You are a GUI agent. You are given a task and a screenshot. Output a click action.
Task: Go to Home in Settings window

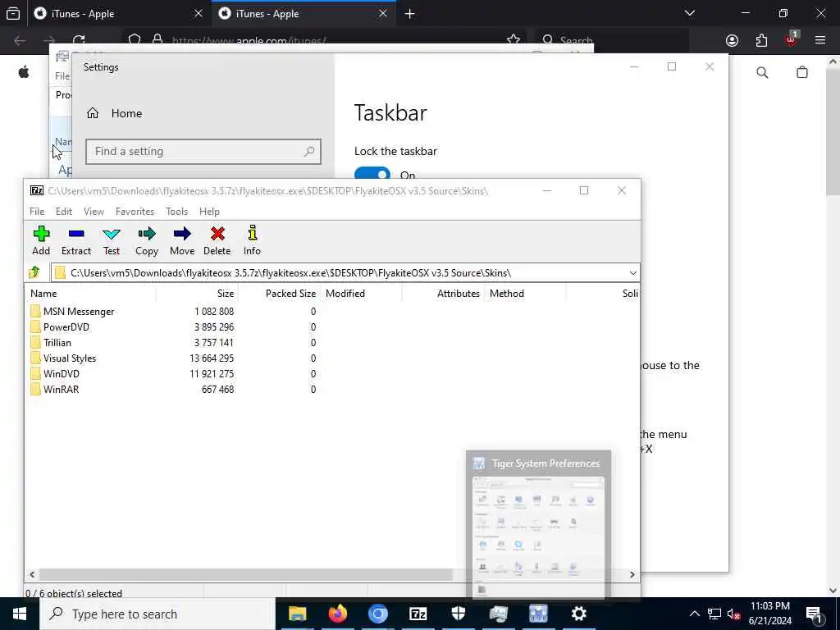pyautogui.click(x=115, y=113)
